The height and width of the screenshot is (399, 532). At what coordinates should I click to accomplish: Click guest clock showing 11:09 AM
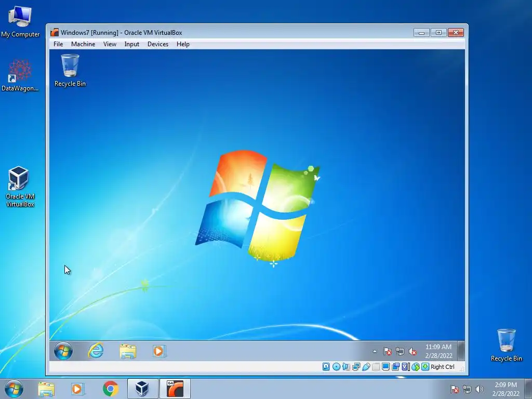coord(438,351)
